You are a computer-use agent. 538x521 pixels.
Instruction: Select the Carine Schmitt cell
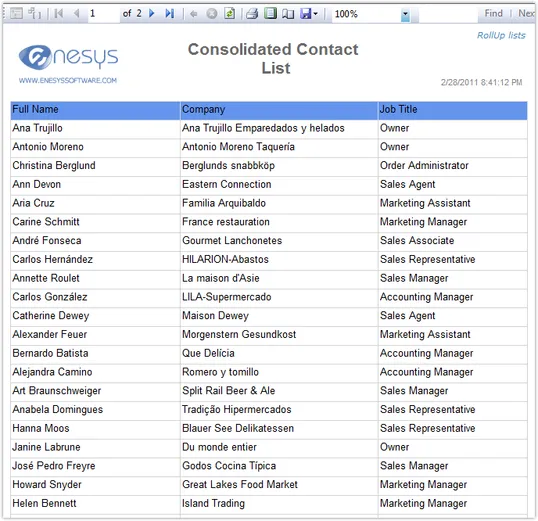pyautogui.click(x=95, y=222)
